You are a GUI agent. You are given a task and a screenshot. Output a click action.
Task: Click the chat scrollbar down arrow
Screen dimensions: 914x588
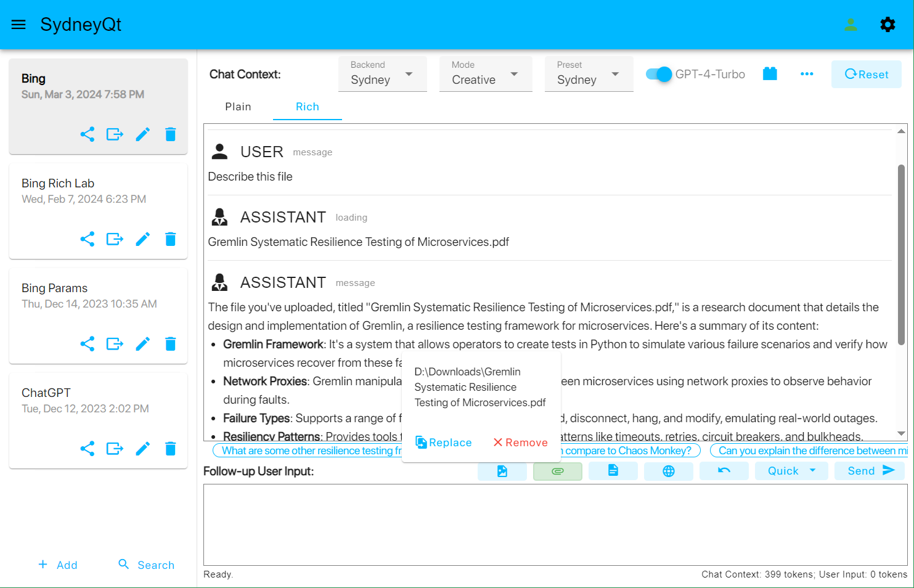[901, 434]
